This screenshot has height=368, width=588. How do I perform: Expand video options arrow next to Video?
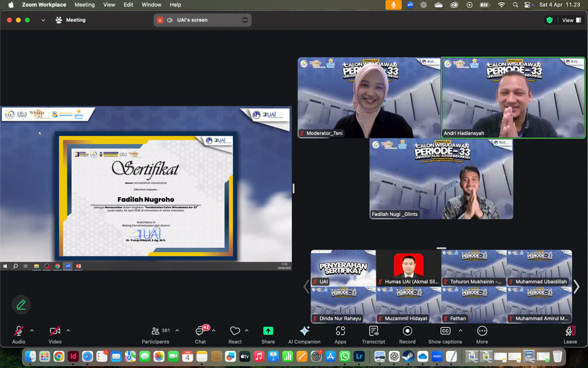[x=68, y=331]
